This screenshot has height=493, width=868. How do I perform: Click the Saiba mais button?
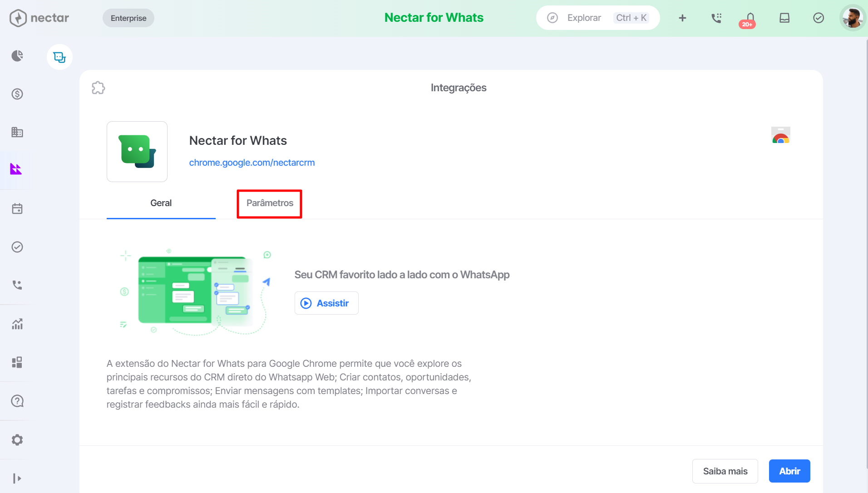(725, 471)
